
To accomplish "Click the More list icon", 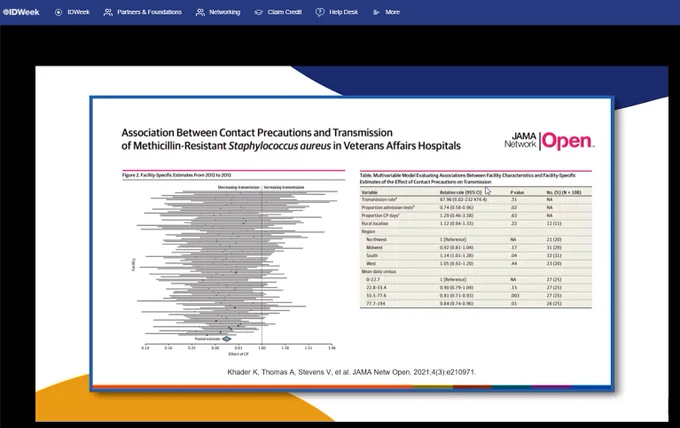I will click(376, 13).
